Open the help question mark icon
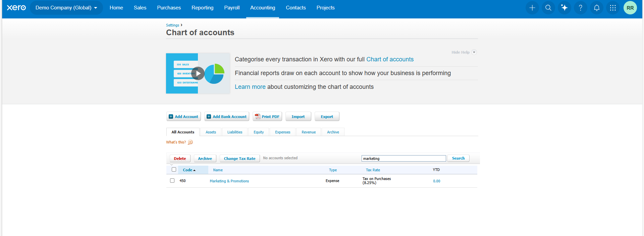The image size is (644, 236). click(x=580, y=8)
